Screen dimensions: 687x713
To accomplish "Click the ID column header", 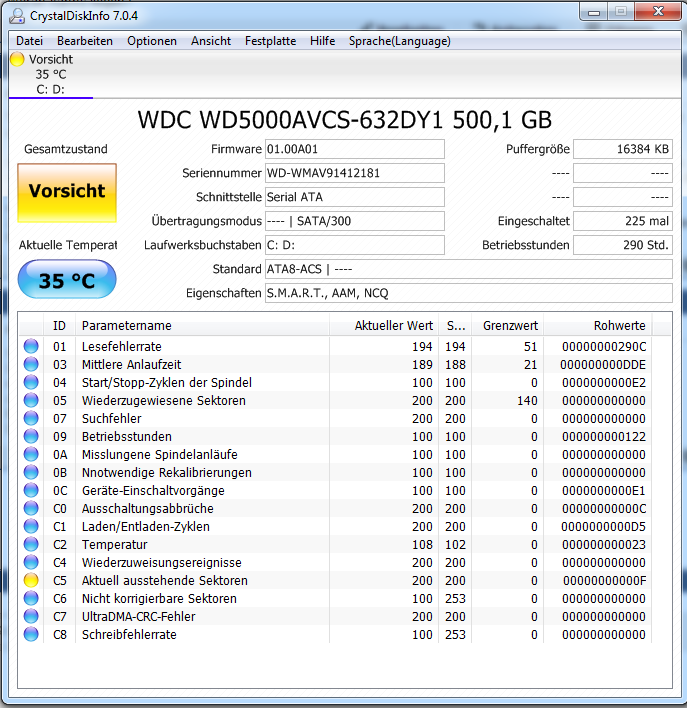I will point(59,326).
